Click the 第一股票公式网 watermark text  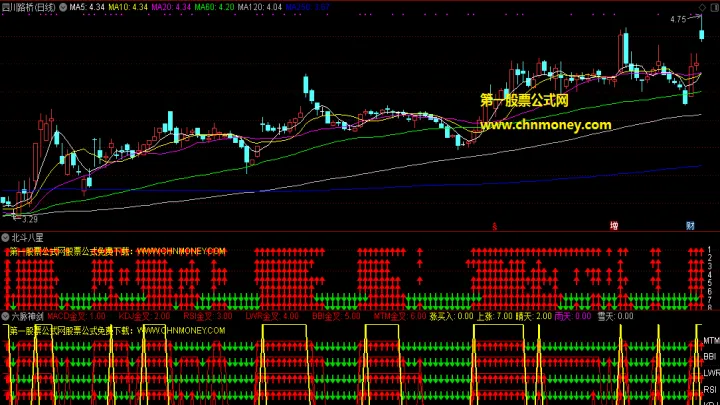coord(524,101)
